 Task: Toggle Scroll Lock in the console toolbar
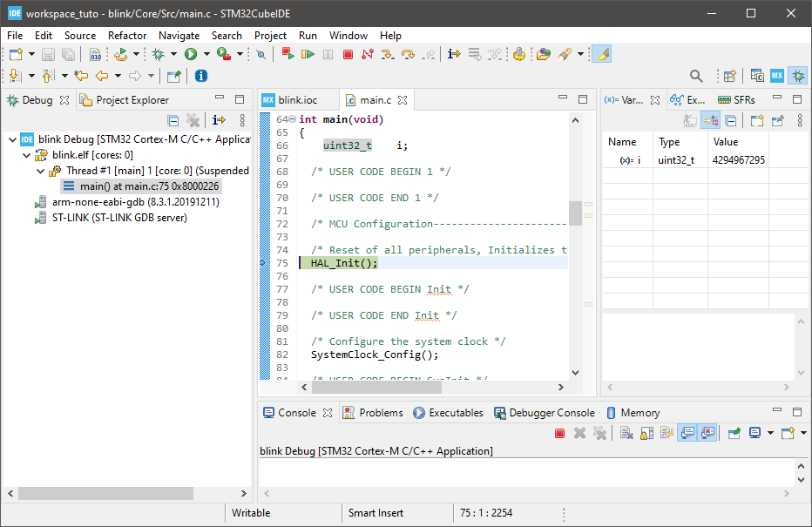point(646,433)
